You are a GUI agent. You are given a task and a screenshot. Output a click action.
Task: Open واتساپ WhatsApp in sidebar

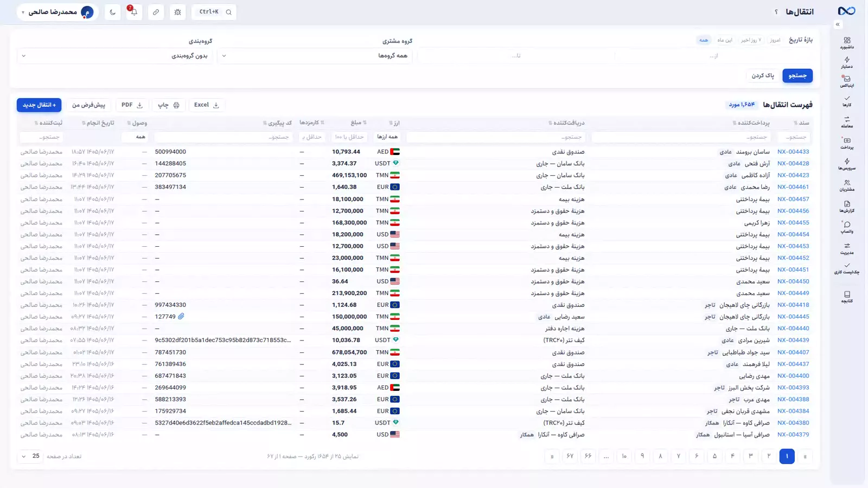point(847,227)
